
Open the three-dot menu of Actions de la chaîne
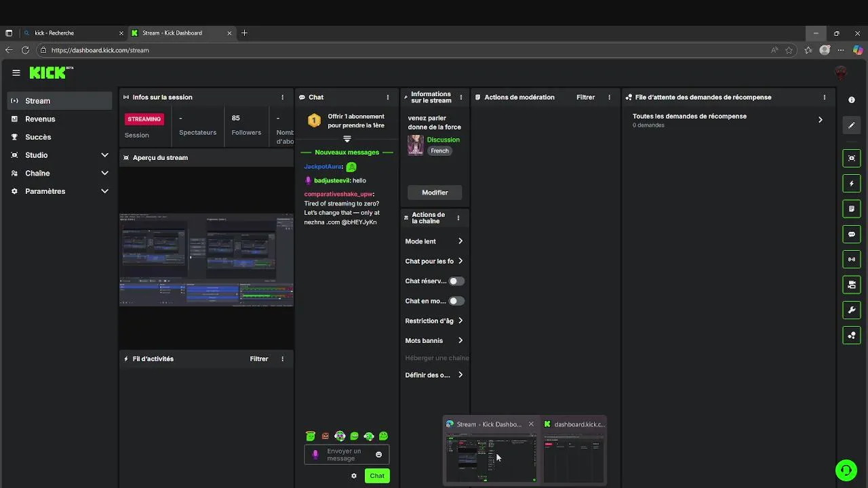[x=458, y=218]
